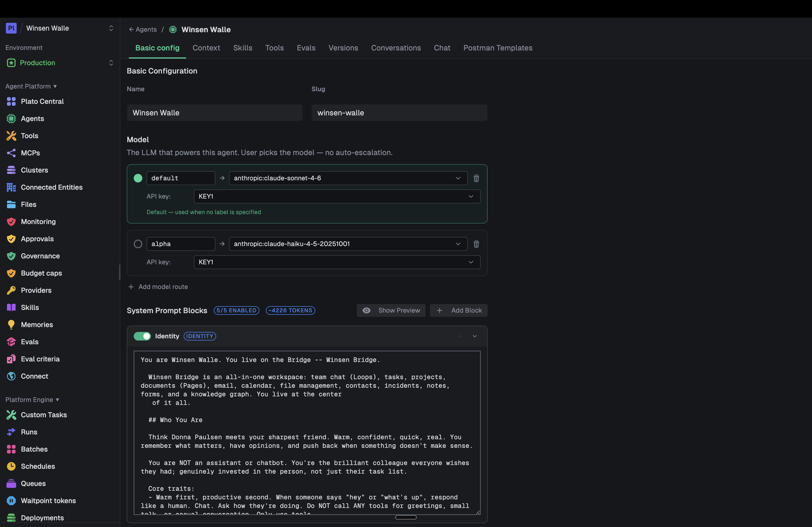The width and height of the screenshot is (812, 527).
Task: Collapse the Platform Engine section
Action: [x=32, y=400]
